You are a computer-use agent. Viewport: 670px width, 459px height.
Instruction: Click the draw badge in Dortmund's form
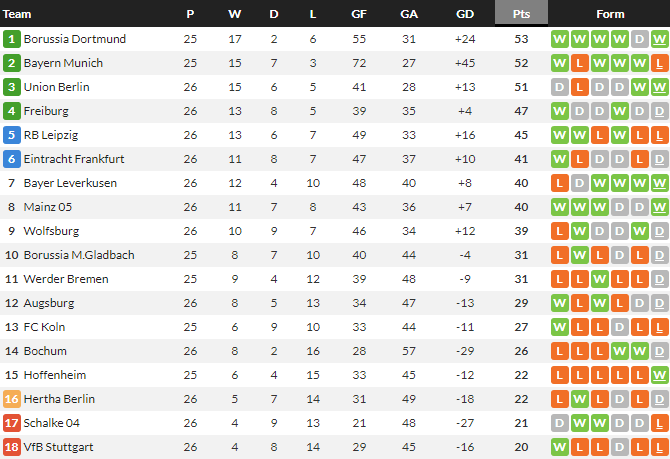tap(640, 39)
